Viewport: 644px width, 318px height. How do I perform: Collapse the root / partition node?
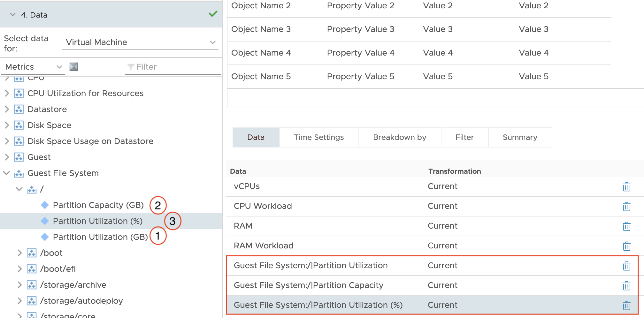click(19, 189)
